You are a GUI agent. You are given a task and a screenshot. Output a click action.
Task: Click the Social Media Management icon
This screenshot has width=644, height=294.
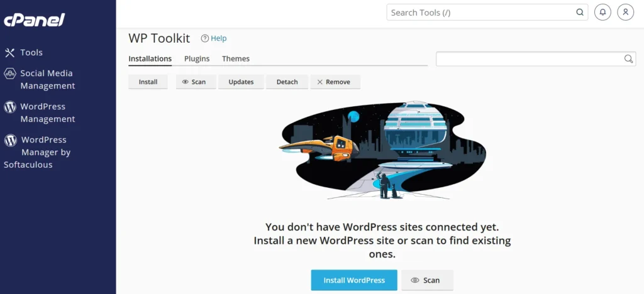tap(10, 73)
